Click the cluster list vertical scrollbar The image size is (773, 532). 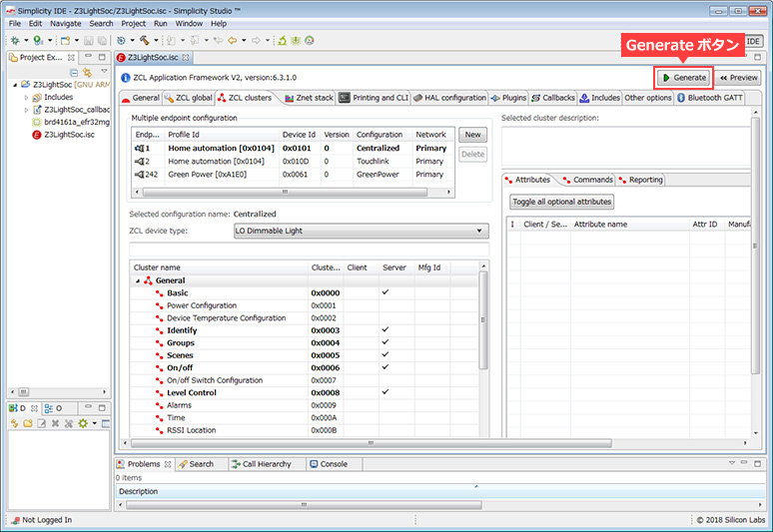pos(483,320)
